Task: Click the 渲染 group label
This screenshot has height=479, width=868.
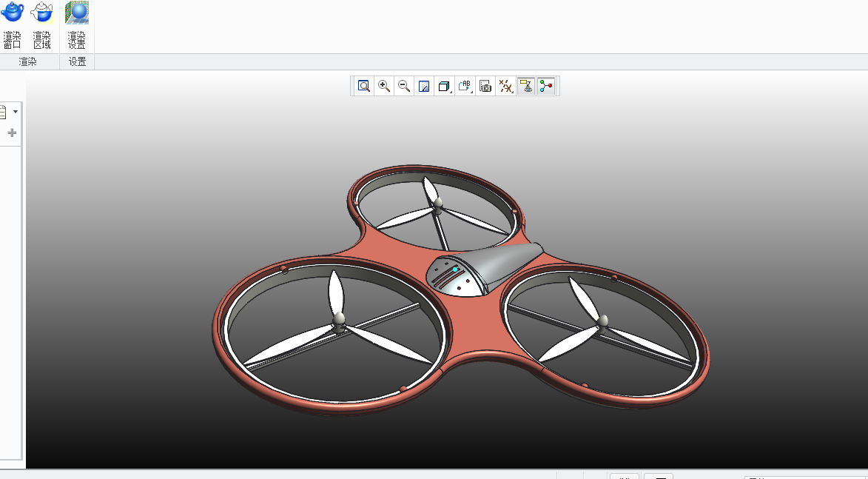Action: (27, 62)
